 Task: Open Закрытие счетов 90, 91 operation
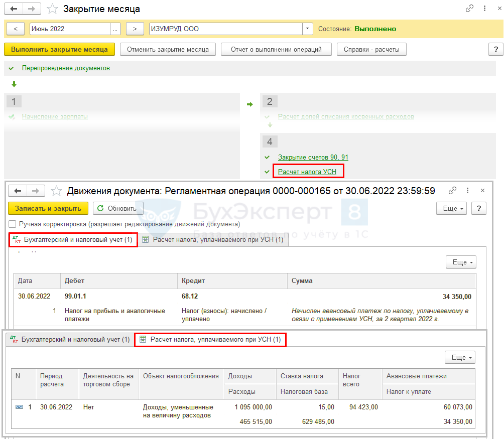pyautogui.click(x=313, y=158)
